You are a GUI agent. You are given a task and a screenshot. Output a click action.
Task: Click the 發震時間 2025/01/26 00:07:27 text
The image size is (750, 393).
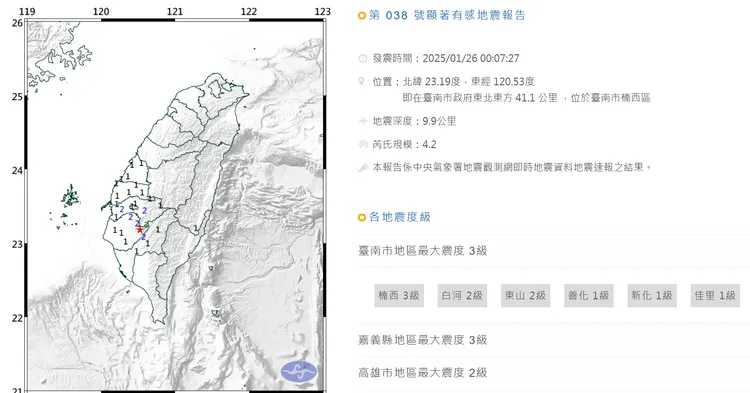tap(446, 58)
